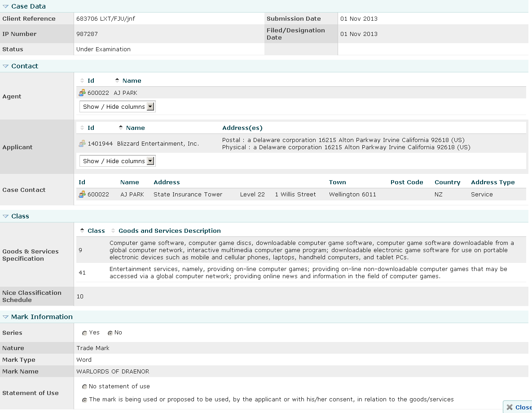Viewport: 532px width, 413px height.
Task: Collapse the Case Data section
Action: point(5,6)
